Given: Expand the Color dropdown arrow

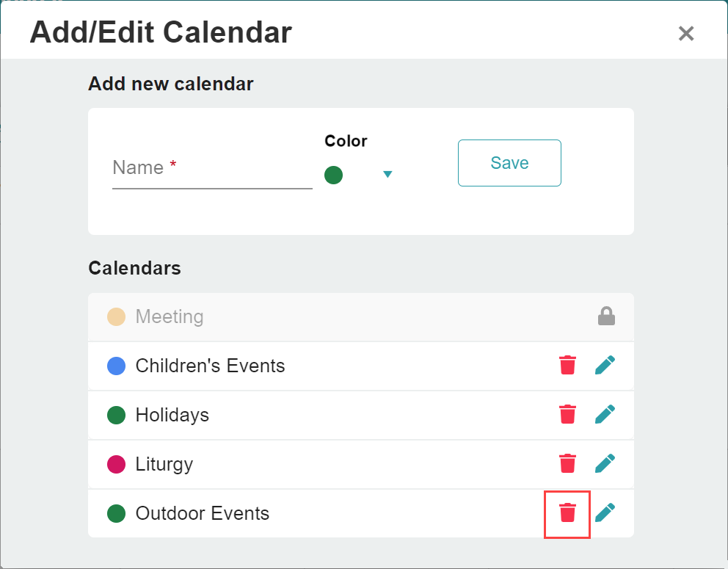Looking at the screenshot, I should coord(387,175).
